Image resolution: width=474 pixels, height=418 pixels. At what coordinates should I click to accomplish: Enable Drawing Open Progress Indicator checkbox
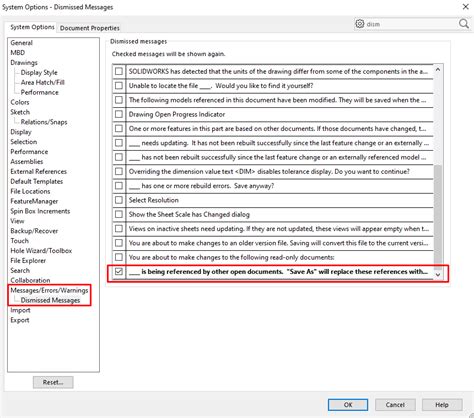pyautogui.click(x=119, y=114)
